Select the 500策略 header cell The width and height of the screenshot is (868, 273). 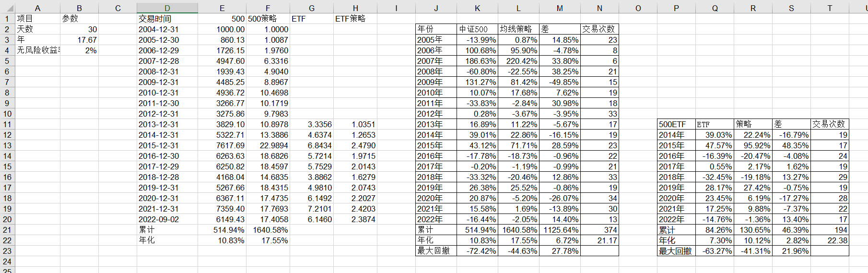click(268, 19)
